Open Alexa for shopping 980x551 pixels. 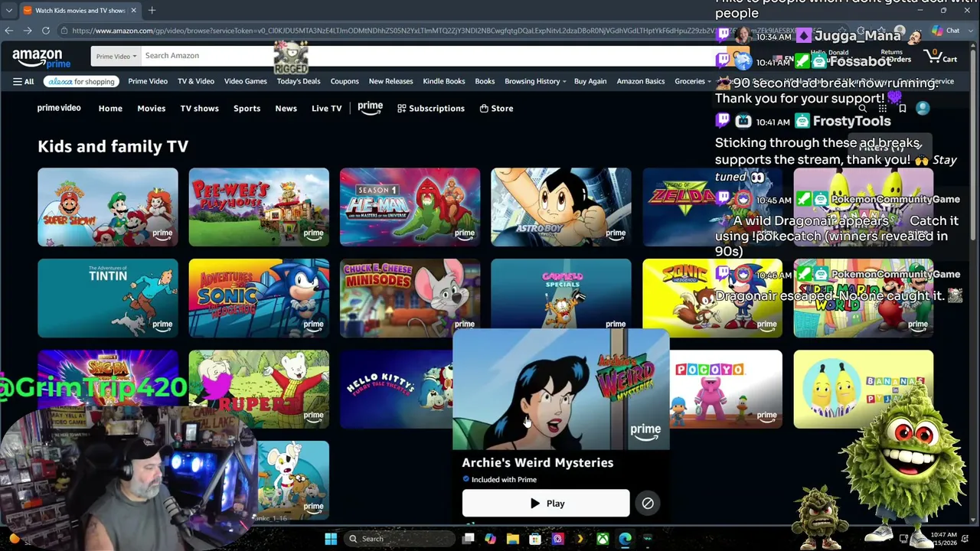81,81
